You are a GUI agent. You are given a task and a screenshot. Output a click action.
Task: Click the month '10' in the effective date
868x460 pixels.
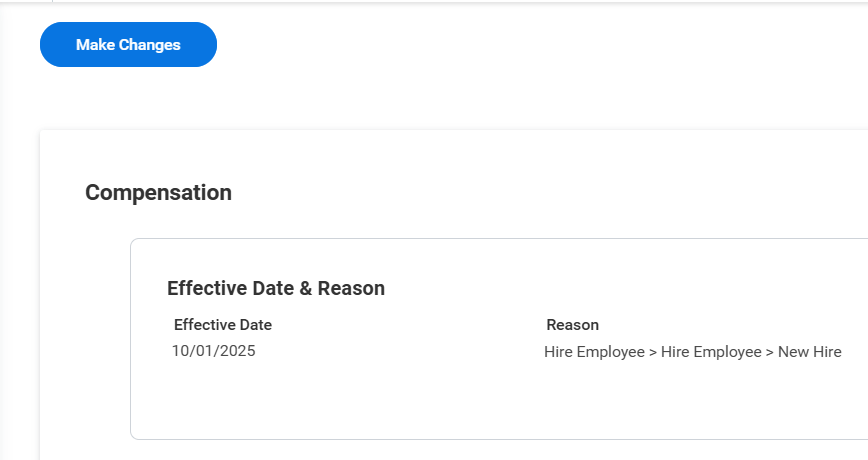click(x=180, y=351)
